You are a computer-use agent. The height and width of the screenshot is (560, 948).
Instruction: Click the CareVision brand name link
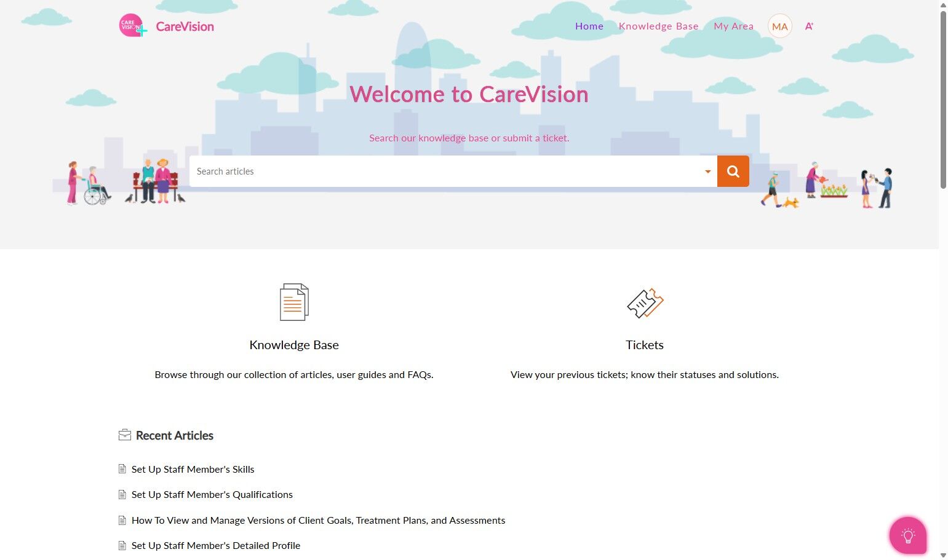185,26
